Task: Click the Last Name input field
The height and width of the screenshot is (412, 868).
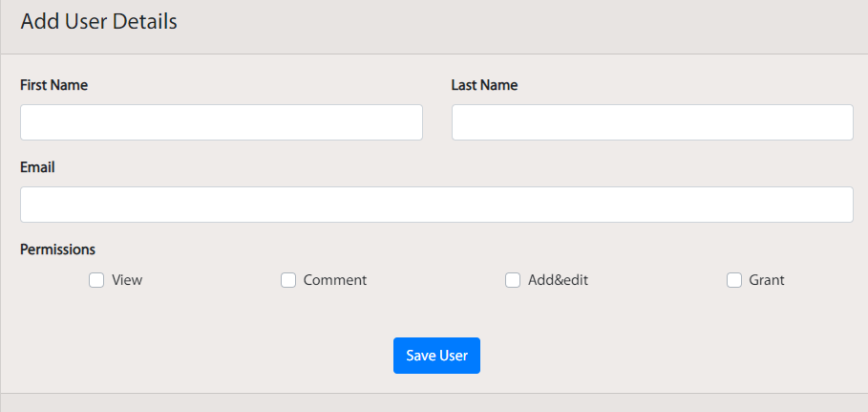Action: click(652, 122)
